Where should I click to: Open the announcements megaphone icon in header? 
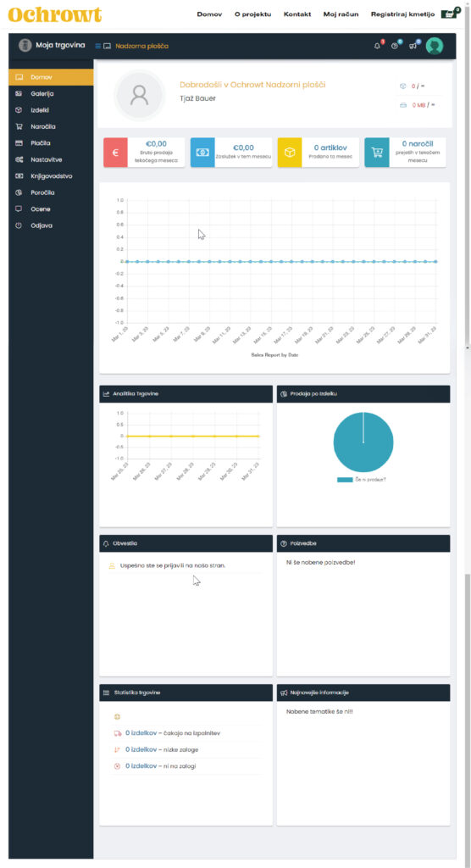coord(413,46)
